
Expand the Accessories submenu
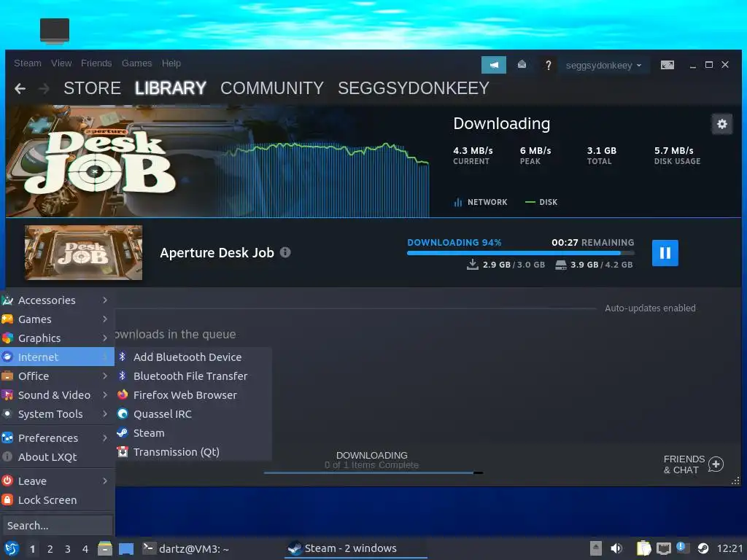click(57, 300)
